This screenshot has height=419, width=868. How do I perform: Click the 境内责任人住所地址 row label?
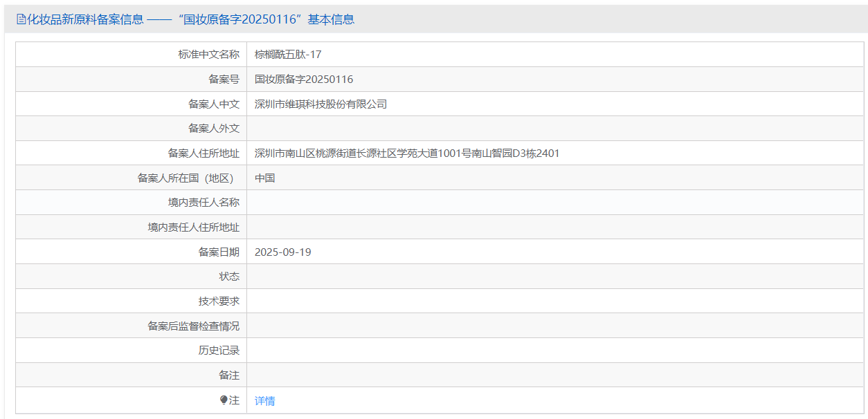pos(193,227)
